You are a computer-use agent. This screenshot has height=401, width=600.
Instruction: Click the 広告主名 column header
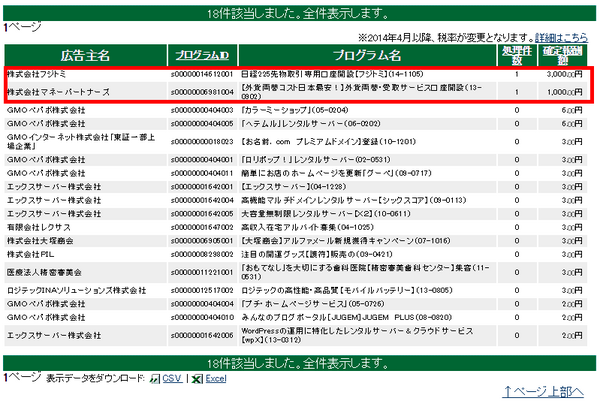(x=85, y=55)
